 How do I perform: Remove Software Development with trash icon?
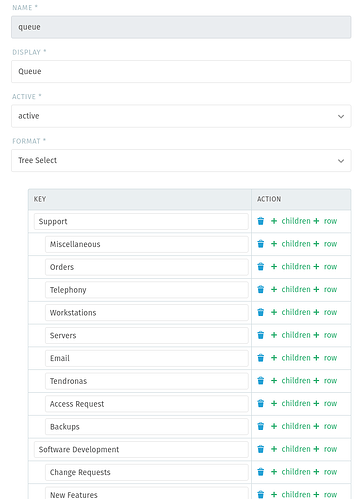(x=261, y=449)
